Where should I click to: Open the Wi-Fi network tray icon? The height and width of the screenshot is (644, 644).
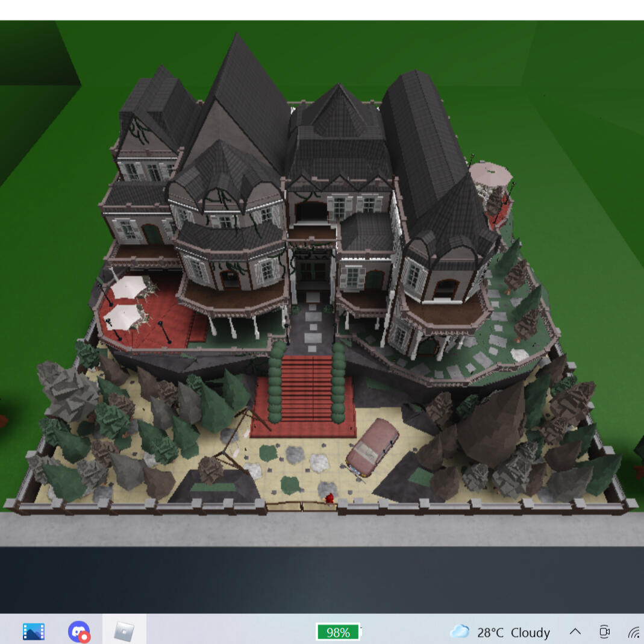pos(633,632)
